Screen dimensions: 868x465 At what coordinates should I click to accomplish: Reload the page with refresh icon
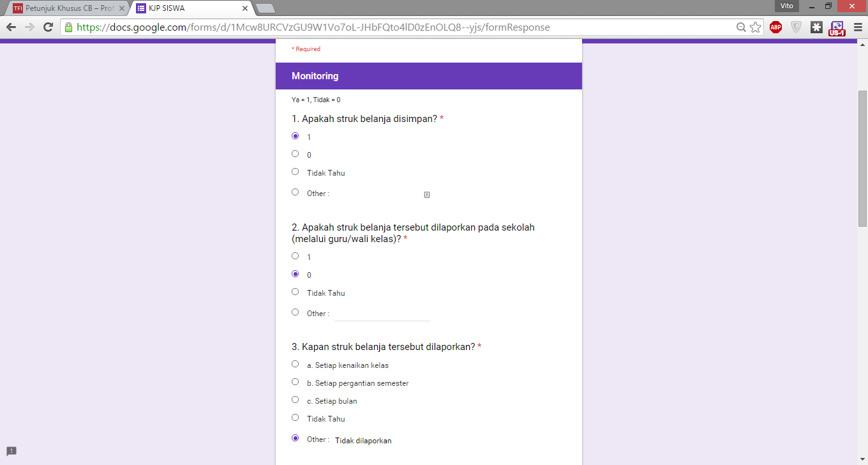pyautogui.click(x=48, y=27)
